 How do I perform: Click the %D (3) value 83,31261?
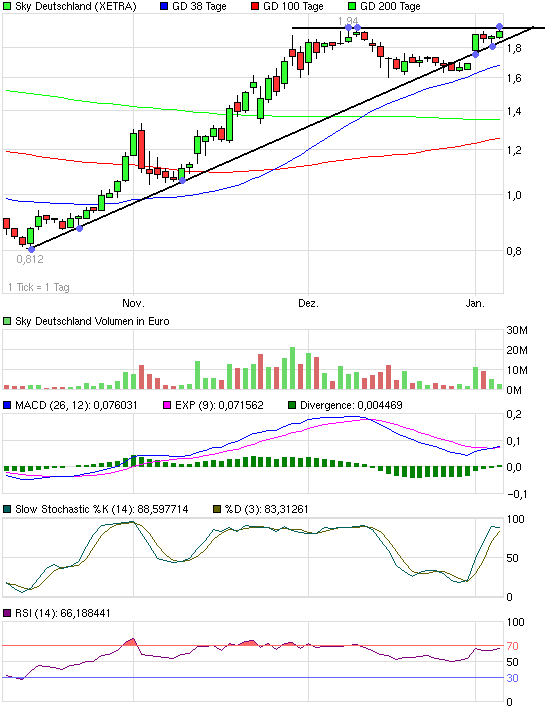(286, 509)
